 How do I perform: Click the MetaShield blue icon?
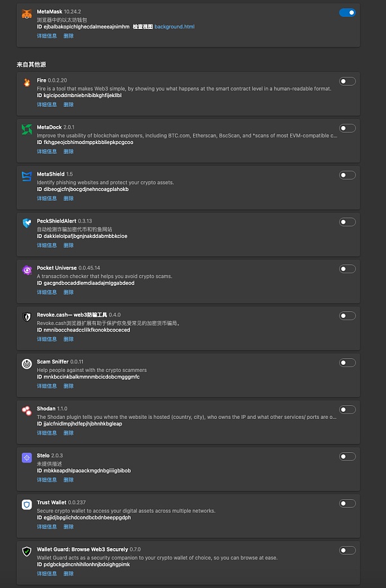26,176
